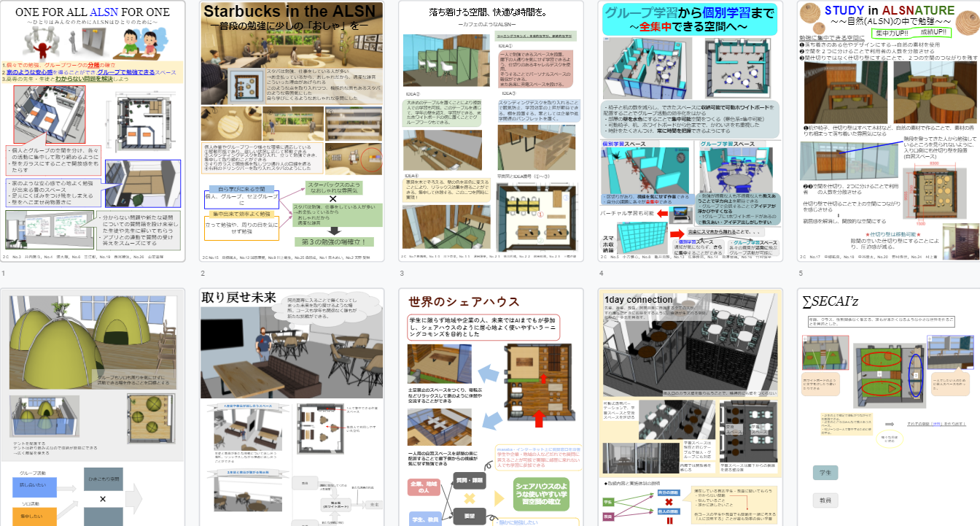The width and height of the screenshot is (980, 526).
Task: Choose the STUDY in ALSNATURE slide
Action: coord(888,131)
